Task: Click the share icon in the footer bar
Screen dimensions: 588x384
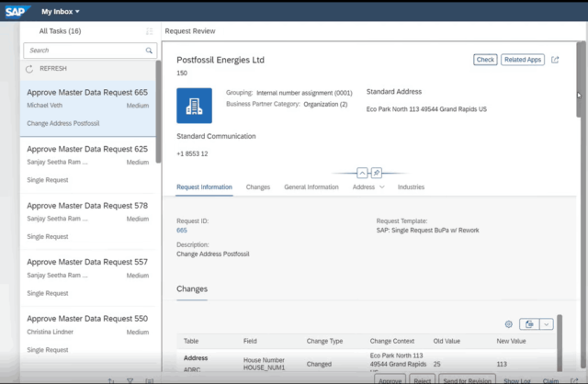Action: point(574,380)
